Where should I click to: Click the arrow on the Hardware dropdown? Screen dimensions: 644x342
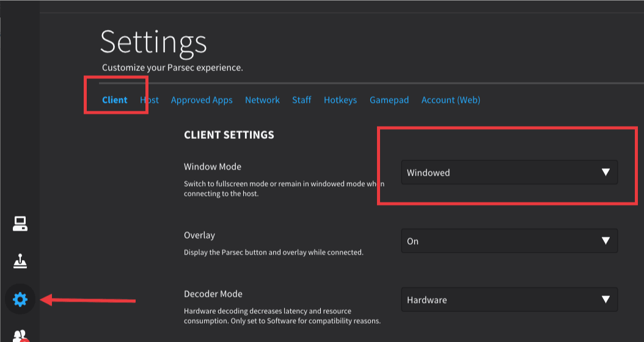point(606,300)
